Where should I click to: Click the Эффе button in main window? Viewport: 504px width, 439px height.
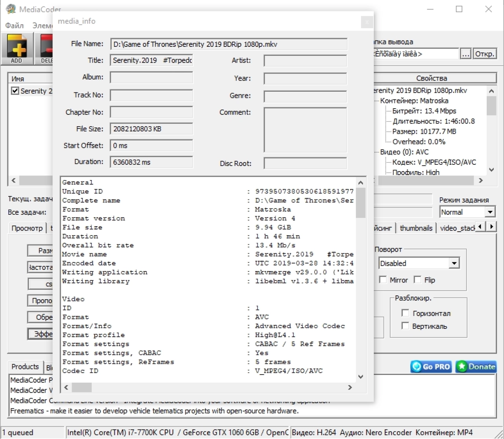coord(41,334)
